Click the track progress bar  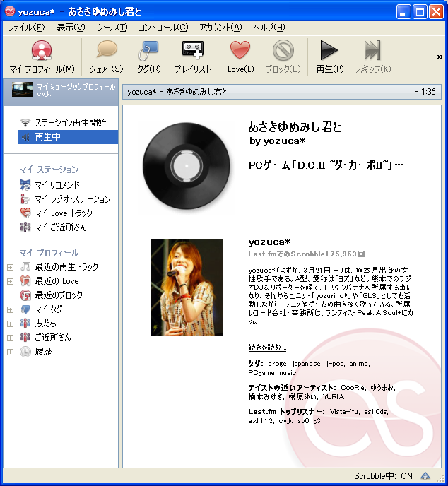pos(281,92)
